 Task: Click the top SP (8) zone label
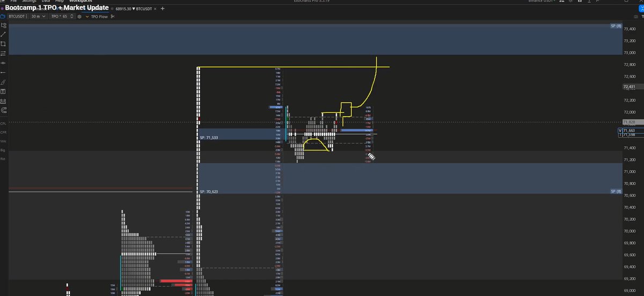(x=616, y=26)
